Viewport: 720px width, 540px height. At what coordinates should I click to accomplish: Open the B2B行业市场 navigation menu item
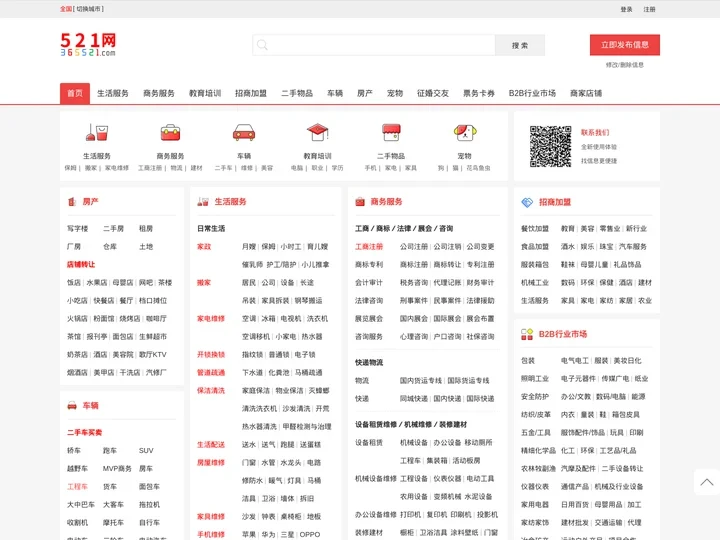[532, 93]
